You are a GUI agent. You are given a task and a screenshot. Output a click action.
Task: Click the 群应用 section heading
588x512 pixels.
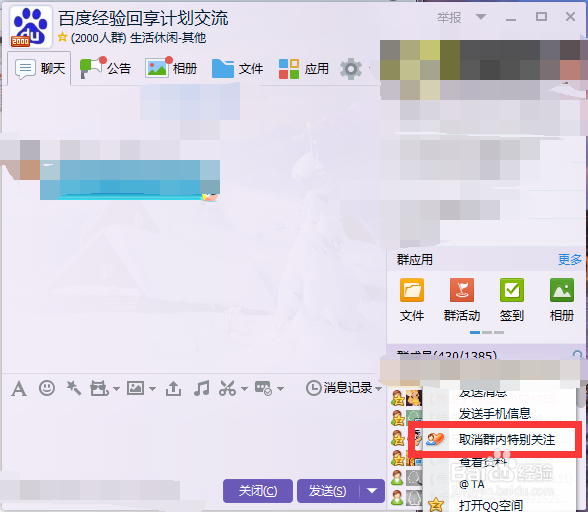(x=415, y=260)
